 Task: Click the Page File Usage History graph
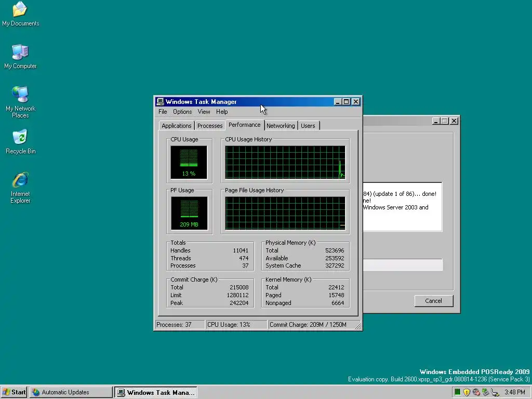click(285, 213)
